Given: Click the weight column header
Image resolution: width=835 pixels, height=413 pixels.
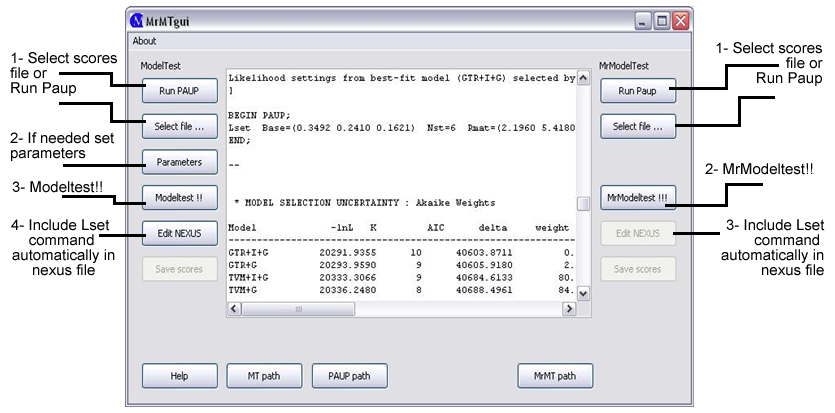Looking at the screenshot, I should [x=552, y=228].
